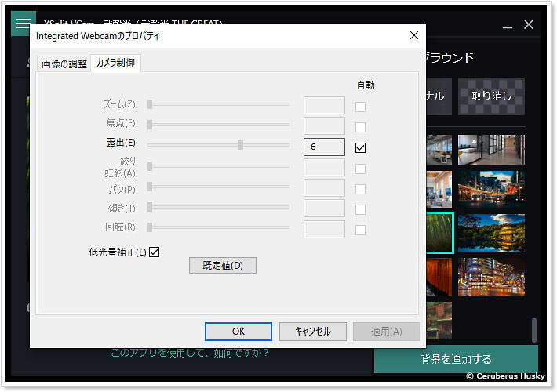Image resolution: width=557 pixels, height=392 pixels.
Task: Select the red torii gates background thumbnail
Action: point(439,277)
